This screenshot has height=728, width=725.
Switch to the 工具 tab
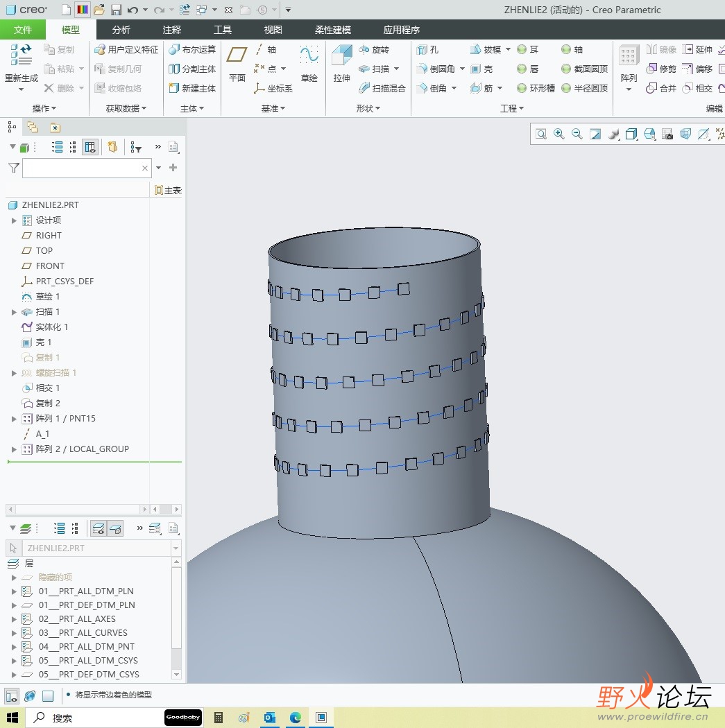coord(223,30)
